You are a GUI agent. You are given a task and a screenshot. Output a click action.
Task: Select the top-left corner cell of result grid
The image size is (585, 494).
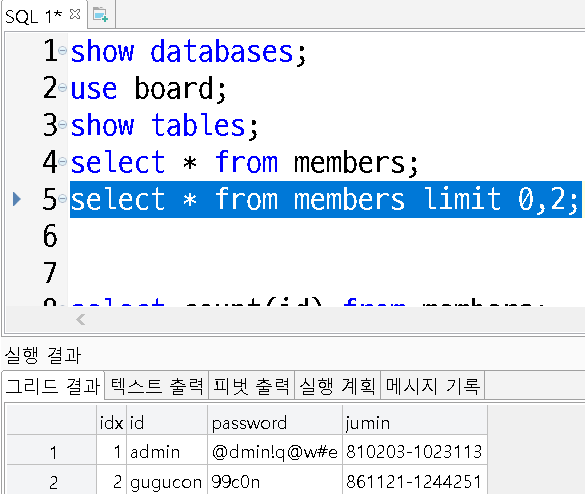pyautogui.click(x=51, y=420)
